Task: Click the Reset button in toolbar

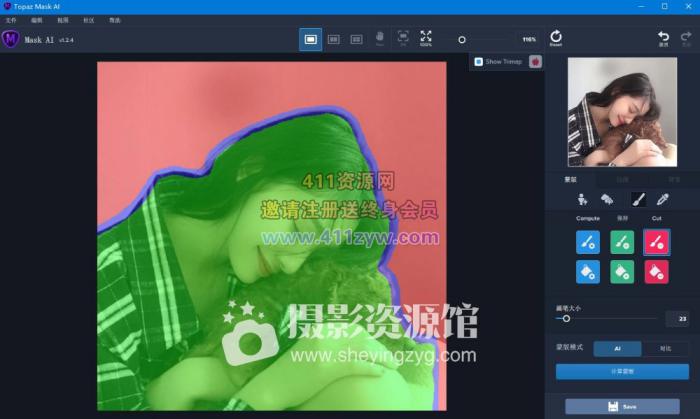Action: pos(555,39)
